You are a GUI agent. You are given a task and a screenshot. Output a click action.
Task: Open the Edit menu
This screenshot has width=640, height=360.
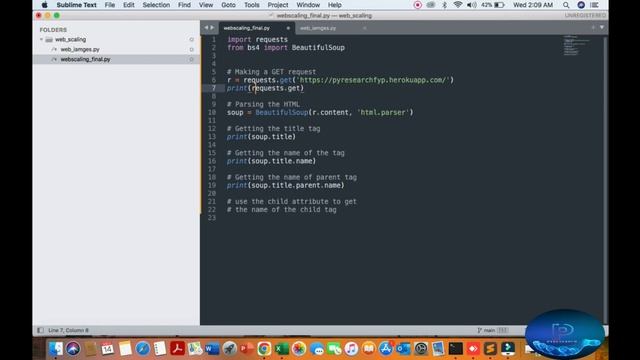(129, 5)
